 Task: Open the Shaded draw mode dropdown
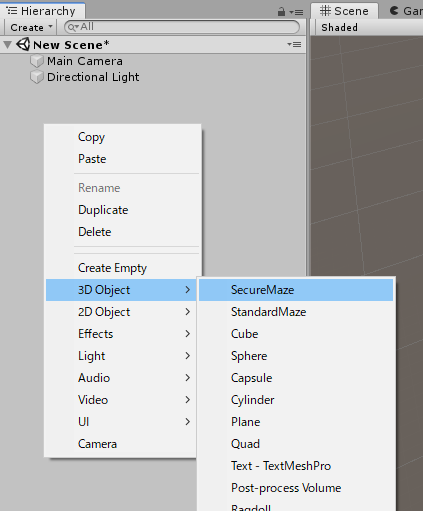(339, 27)
